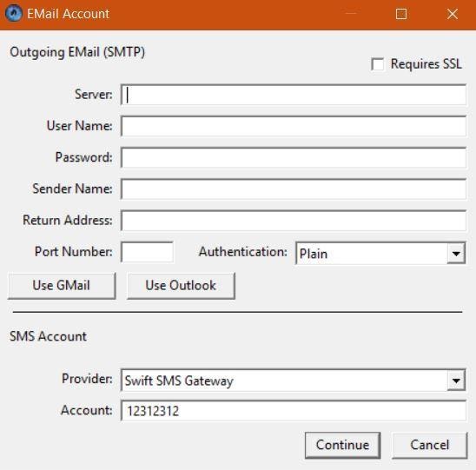Screen dimensions: 476x470
Task: Click the Sender Name field
Action: pyautogui.click(x=294, y=189)
